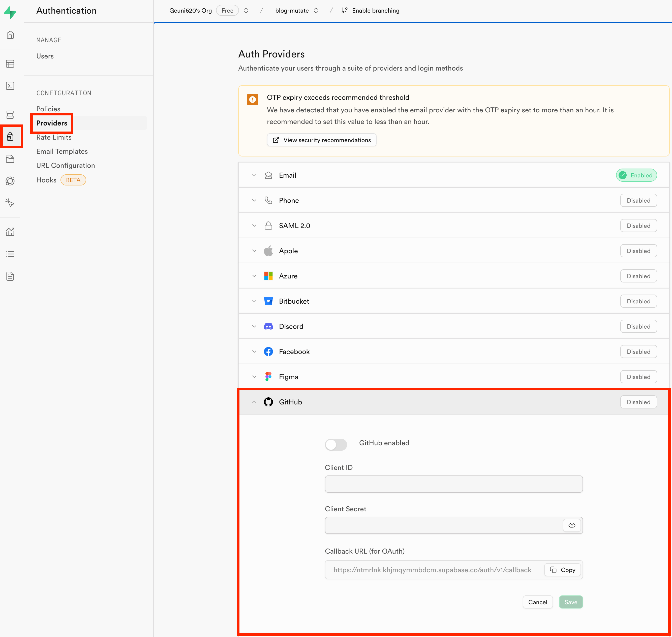Click the Azure Microsoft logo icon

[x=268, y=276]
